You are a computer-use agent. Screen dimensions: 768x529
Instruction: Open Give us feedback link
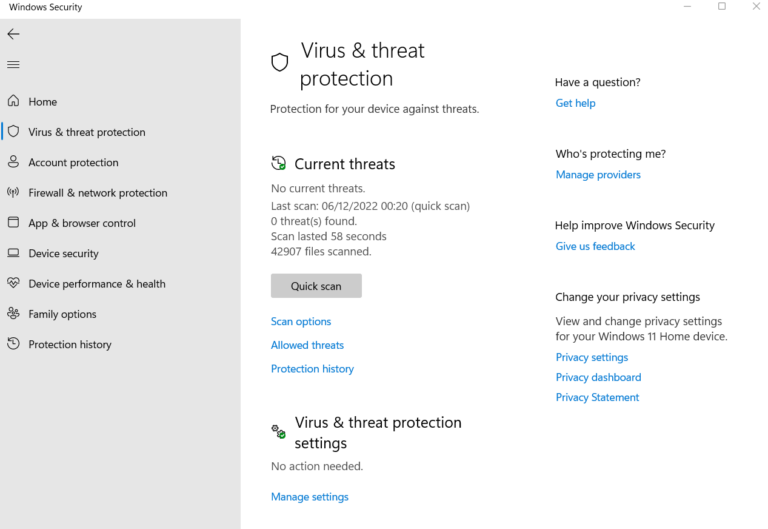[595, 246]
